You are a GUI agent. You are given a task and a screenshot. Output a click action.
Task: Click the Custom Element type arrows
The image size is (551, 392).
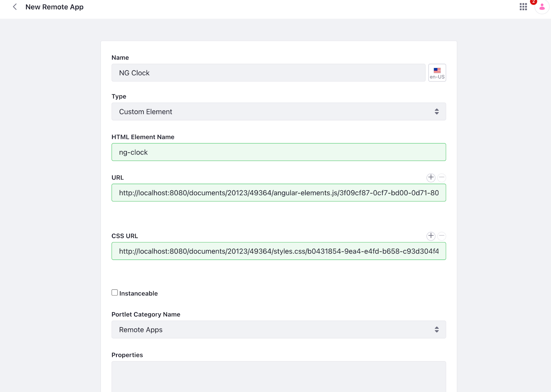pos(437,112)
